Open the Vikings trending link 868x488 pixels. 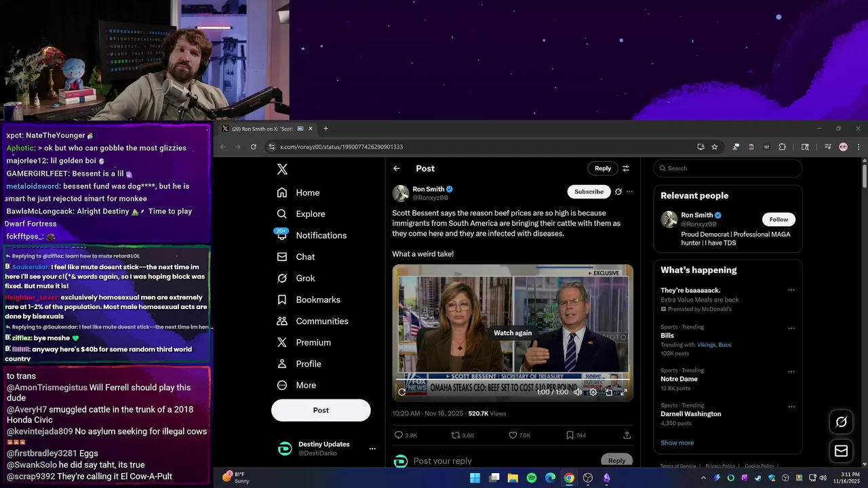(x=706, y=345)
